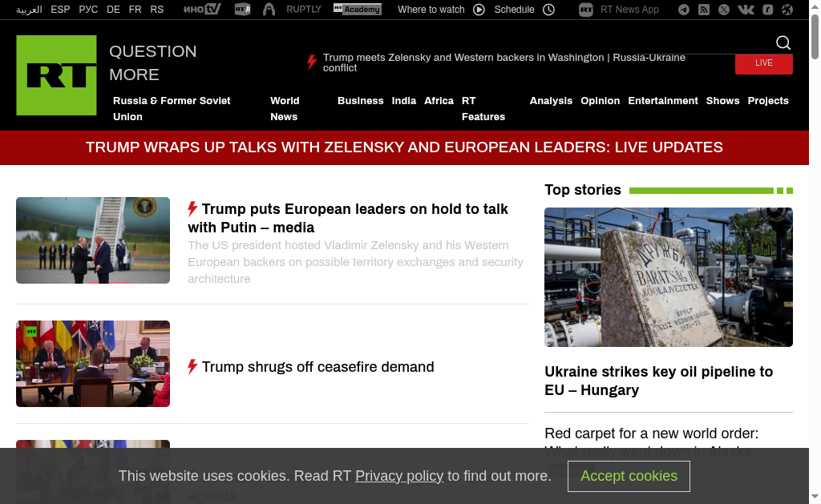Accept cookies on the banner
821x504 pixels.
pyautogui.click(x=629, y=476)
